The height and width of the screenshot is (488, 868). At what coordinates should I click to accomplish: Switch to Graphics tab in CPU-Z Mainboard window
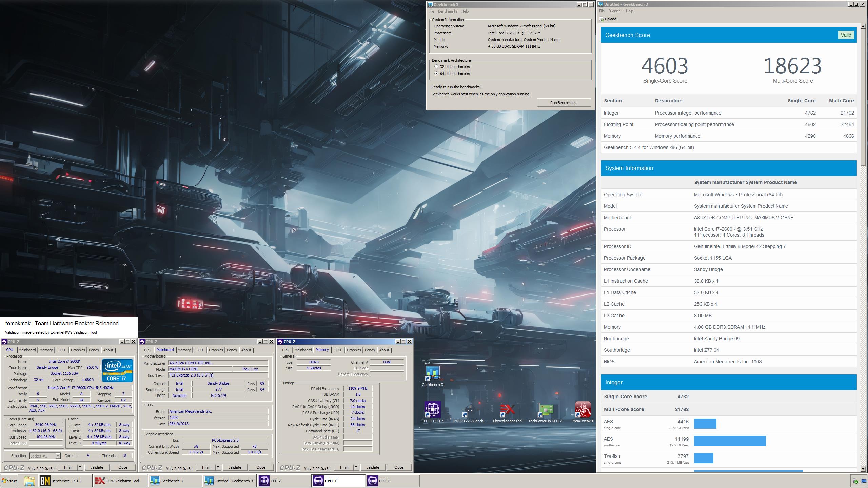[216, 350]
